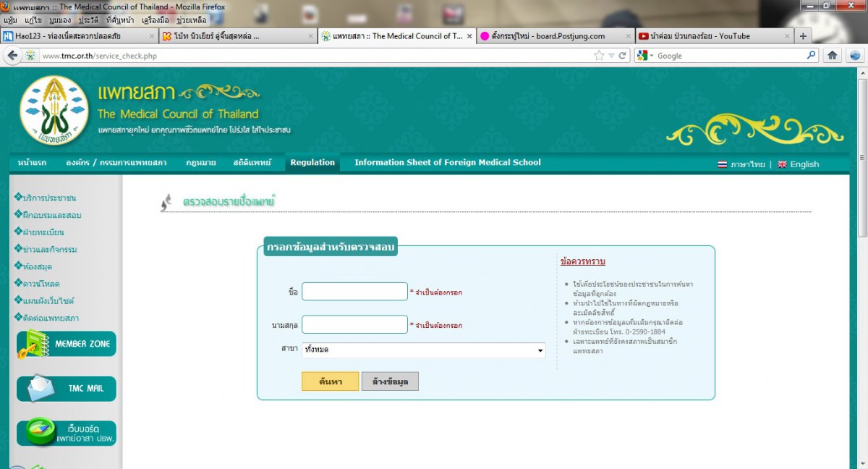Bookmark page with the star icon
Screen dimensions: 868x469
point(599,56)
